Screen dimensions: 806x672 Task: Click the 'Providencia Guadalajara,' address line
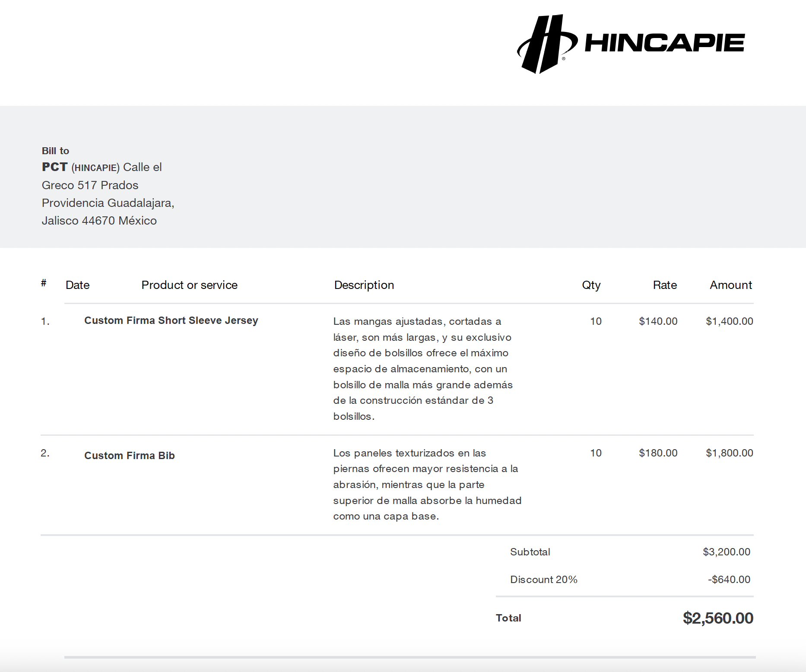tap(108, 203)
